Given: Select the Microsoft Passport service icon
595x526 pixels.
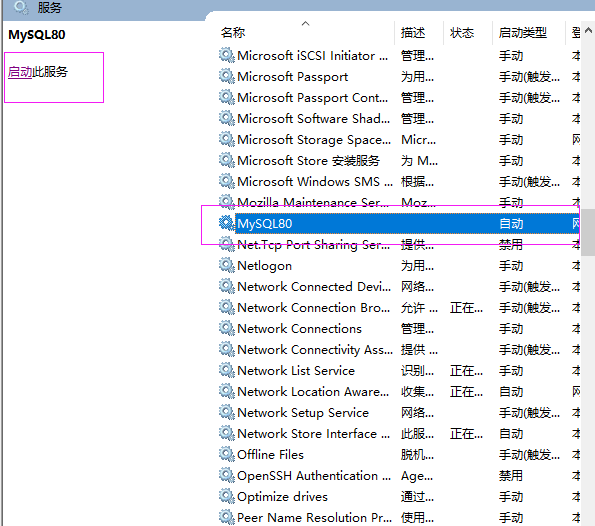Looking at the screenshot, I should (227, 76).
